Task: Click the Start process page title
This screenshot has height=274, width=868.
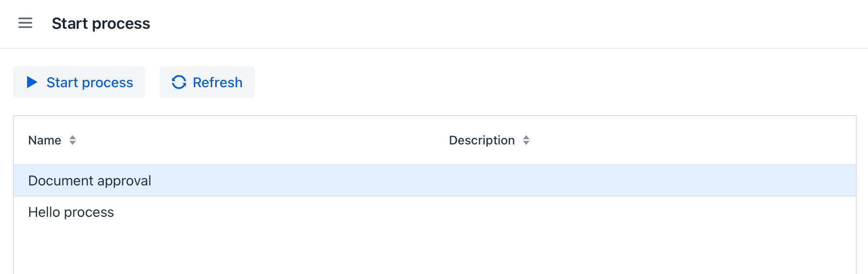Action: click(x=101, y=24)
